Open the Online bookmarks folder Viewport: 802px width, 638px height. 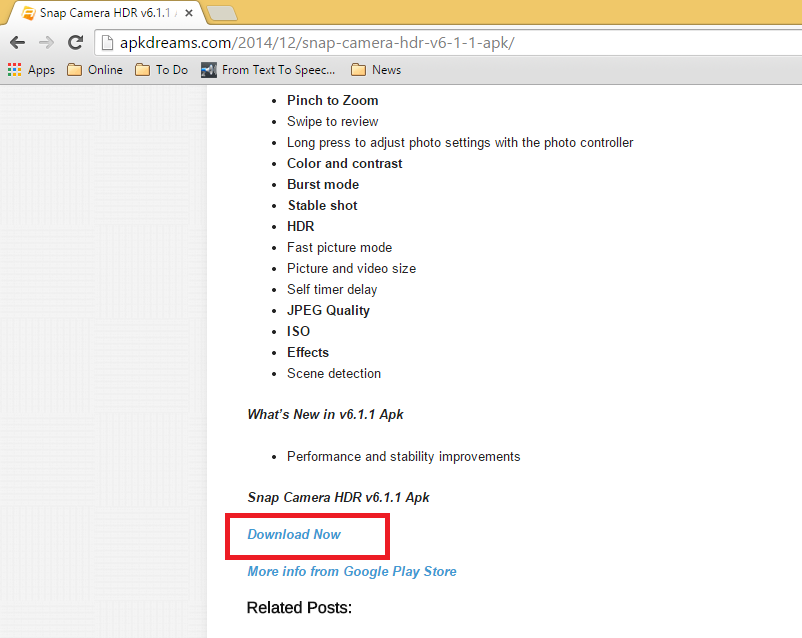95,70
